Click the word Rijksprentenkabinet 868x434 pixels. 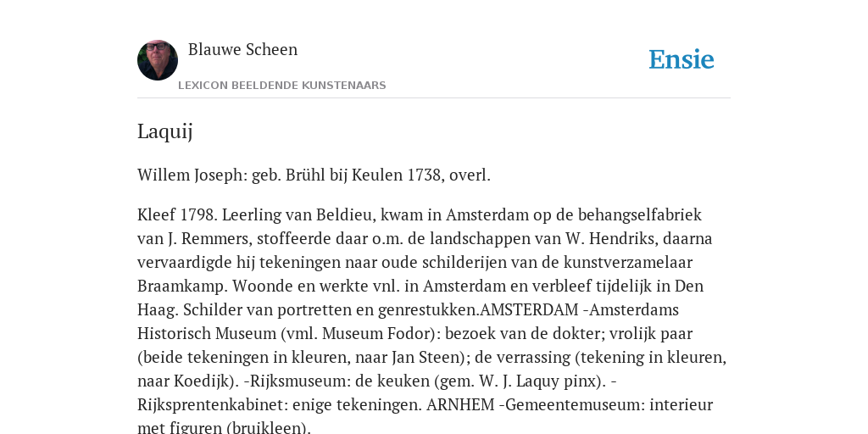coord(210,404)
